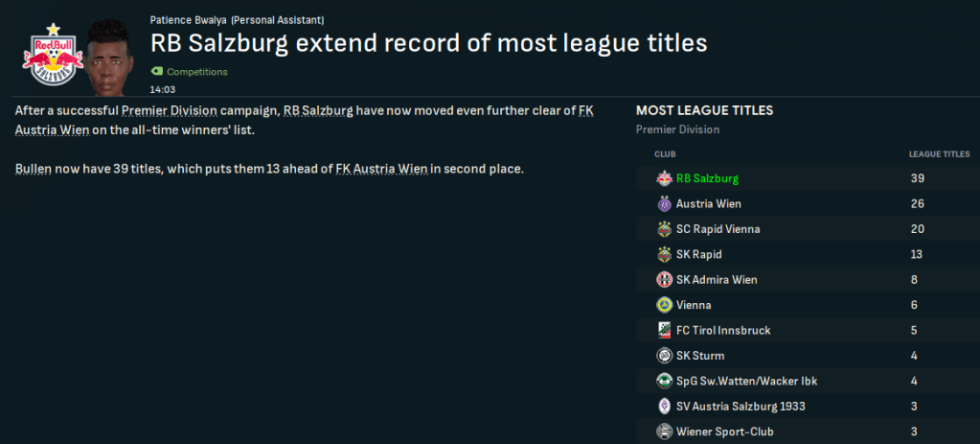Click the Wiener Sport-Club crest icon
The height and width of the screenshot is (444, 980).
click(x=664, y=432)
